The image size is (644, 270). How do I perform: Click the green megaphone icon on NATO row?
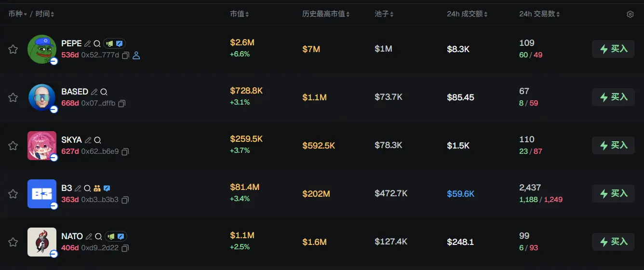click(x=111, y=236)
